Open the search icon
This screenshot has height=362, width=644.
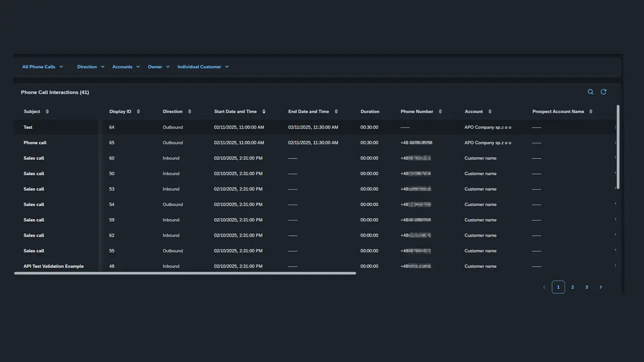coord(590,92)
